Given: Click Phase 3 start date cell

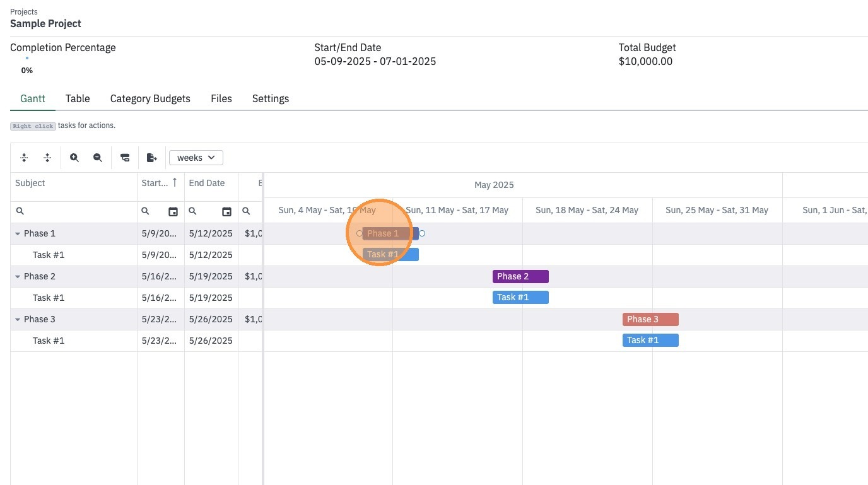Looking at the screenshot, I should [161, 319].
